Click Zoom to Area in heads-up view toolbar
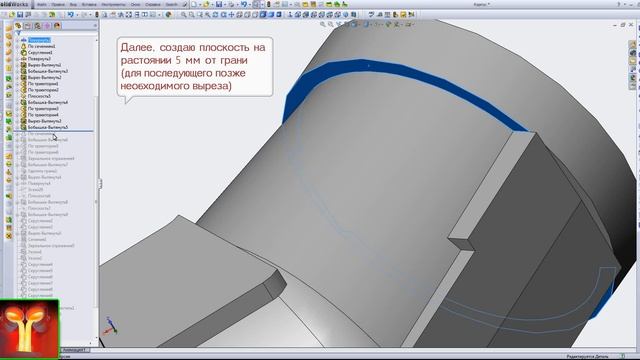The width and height of the screenshot is (640, 360). pos(331,24)
